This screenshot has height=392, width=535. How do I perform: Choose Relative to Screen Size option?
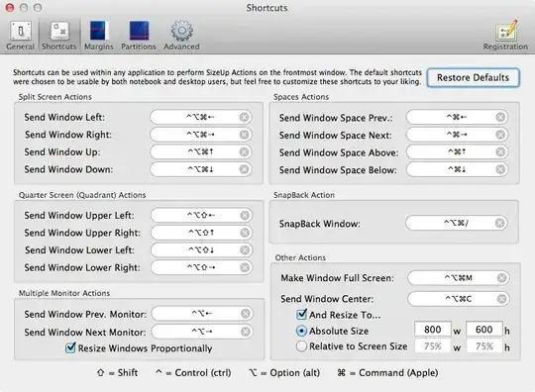pyautogui.click(x=301, y=346)
